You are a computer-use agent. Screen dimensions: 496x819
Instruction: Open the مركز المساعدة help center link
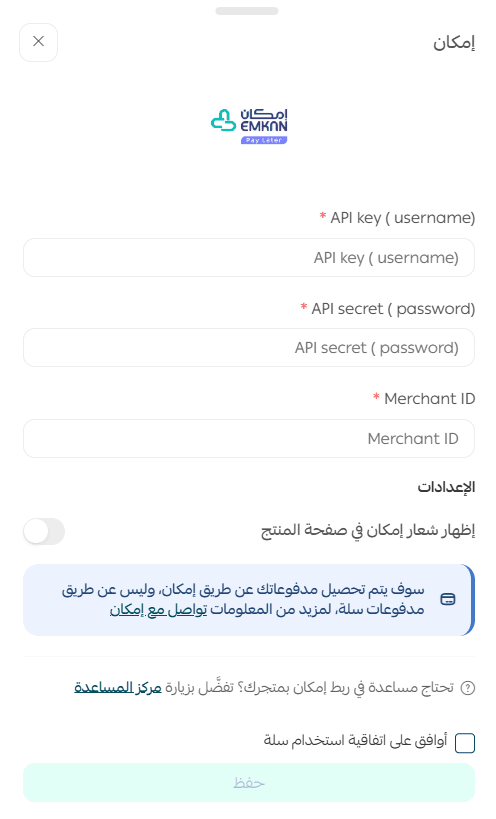coord(117,687)
